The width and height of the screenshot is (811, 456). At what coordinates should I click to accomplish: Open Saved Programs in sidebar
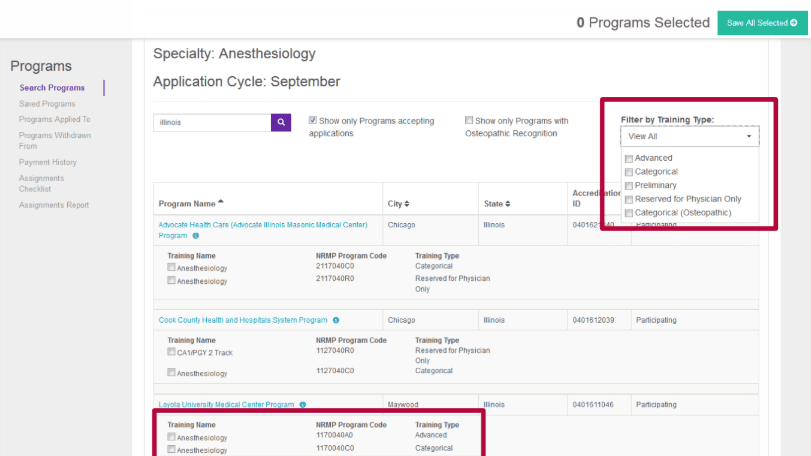pyautogui.click(x=47, y=104)
